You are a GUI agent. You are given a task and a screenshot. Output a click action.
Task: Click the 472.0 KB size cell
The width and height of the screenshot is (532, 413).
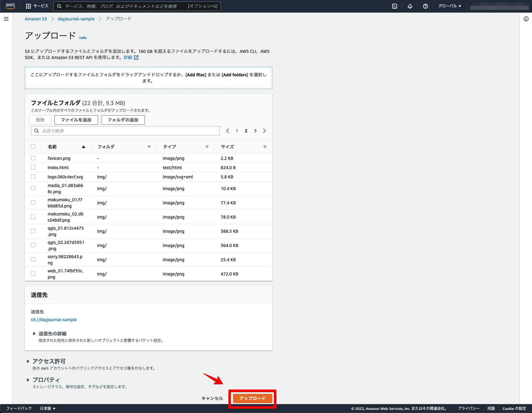tap(229, 274)
